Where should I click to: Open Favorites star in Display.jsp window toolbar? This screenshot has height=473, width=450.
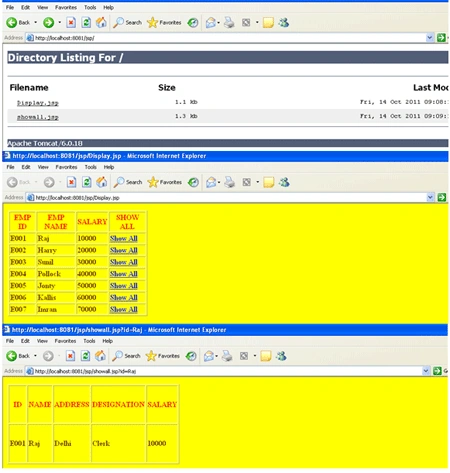165,182
